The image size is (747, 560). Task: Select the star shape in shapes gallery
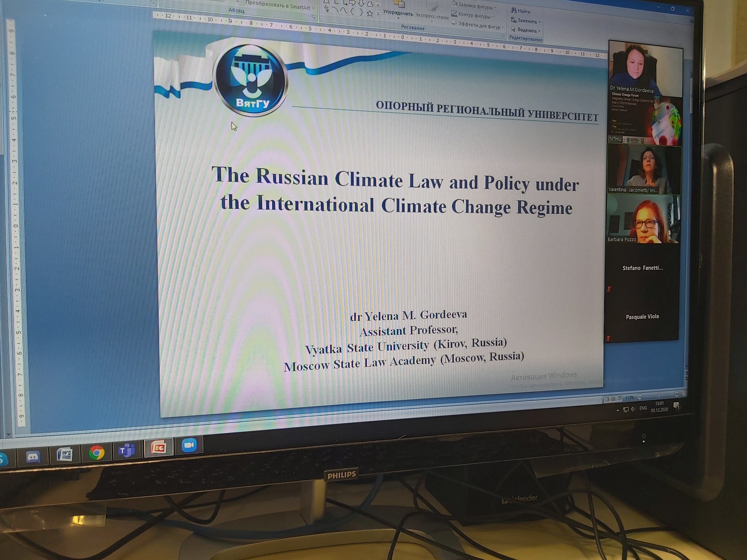point(370,14)
